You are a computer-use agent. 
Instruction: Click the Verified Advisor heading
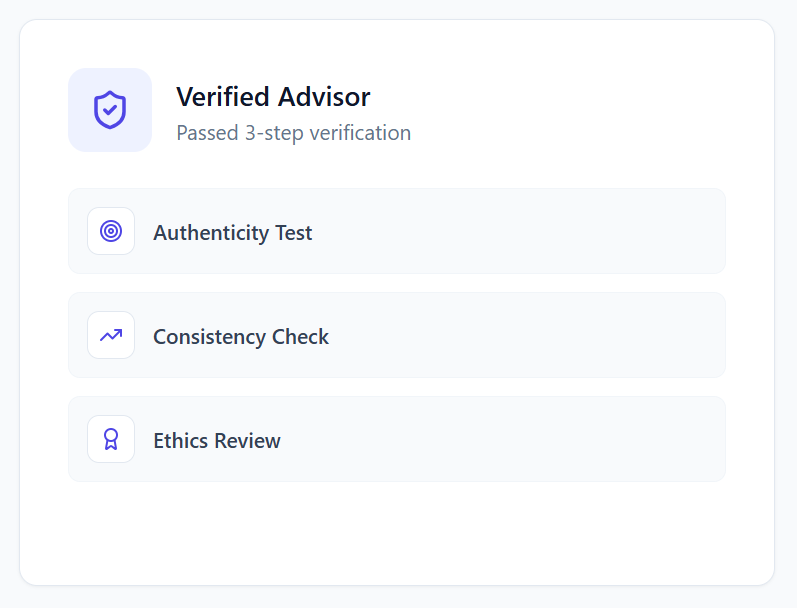click(x=273, y=97)
